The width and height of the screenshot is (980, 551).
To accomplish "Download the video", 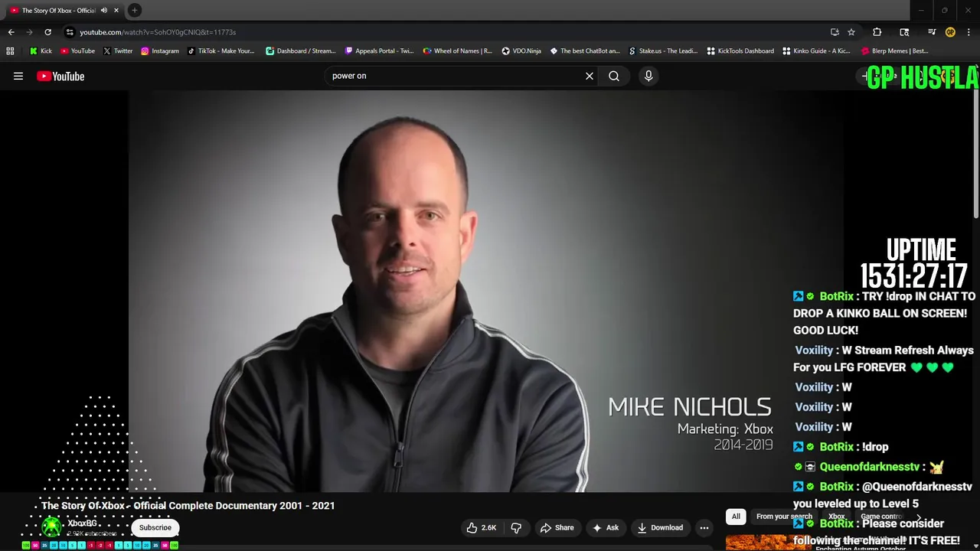I will pos(660,527).
